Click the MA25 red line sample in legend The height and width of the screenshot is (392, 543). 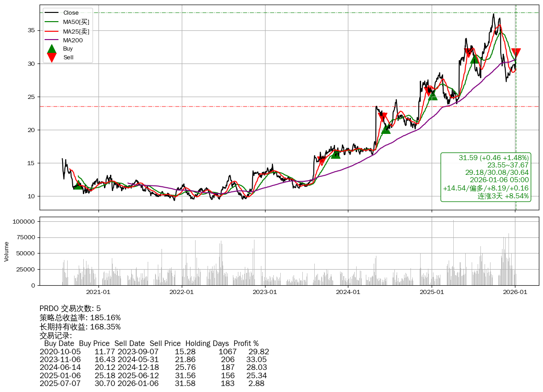click(x=52, y=31)
